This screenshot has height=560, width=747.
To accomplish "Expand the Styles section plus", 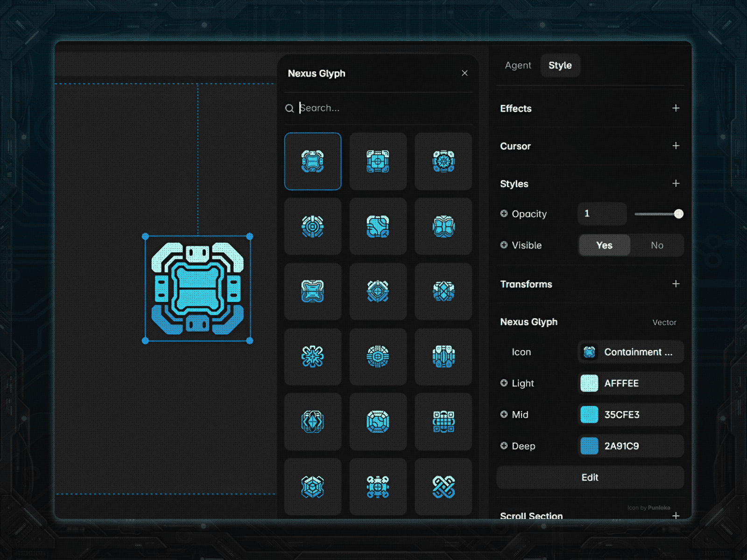I will (x=676, y=183).
